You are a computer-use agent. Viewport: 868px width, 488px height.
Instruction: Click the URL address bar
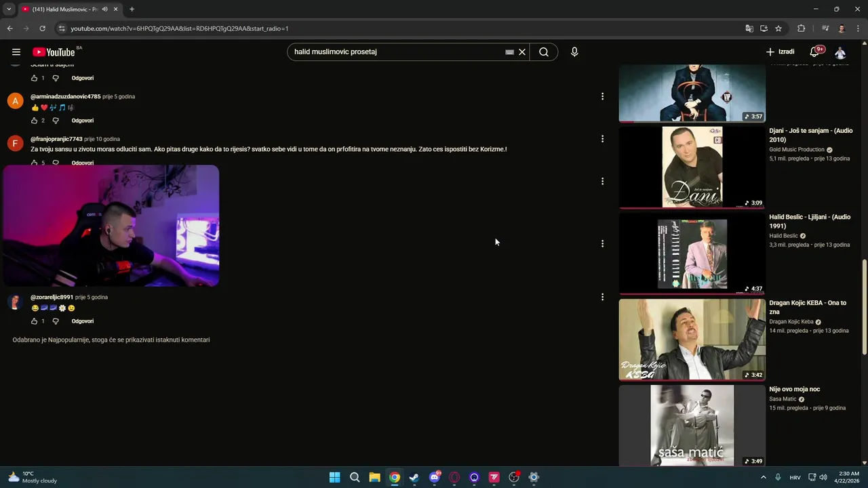[x=400, y=28]
